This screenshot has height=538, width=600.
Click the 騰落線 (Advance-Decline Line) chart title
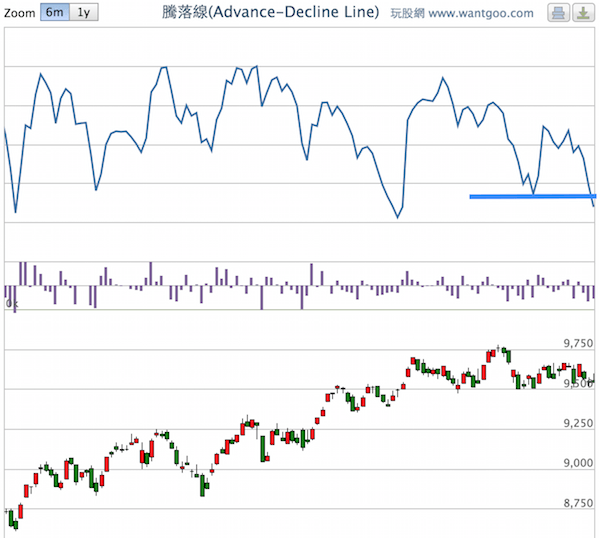[270, 13]
